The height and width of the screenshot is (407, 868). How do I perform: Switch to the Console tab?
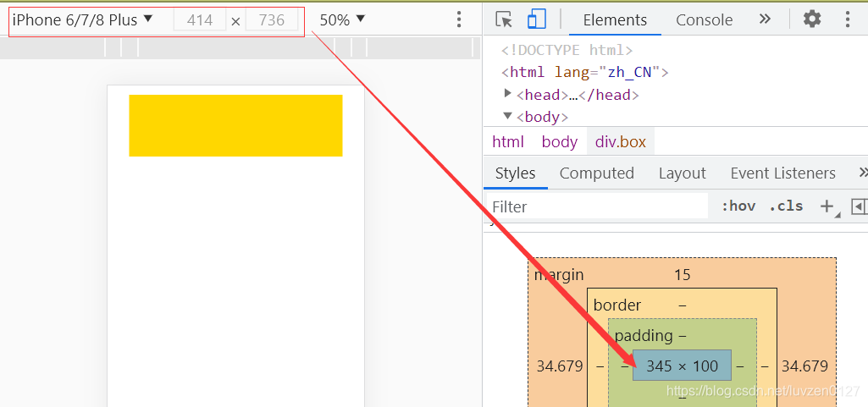pos(705,20)
